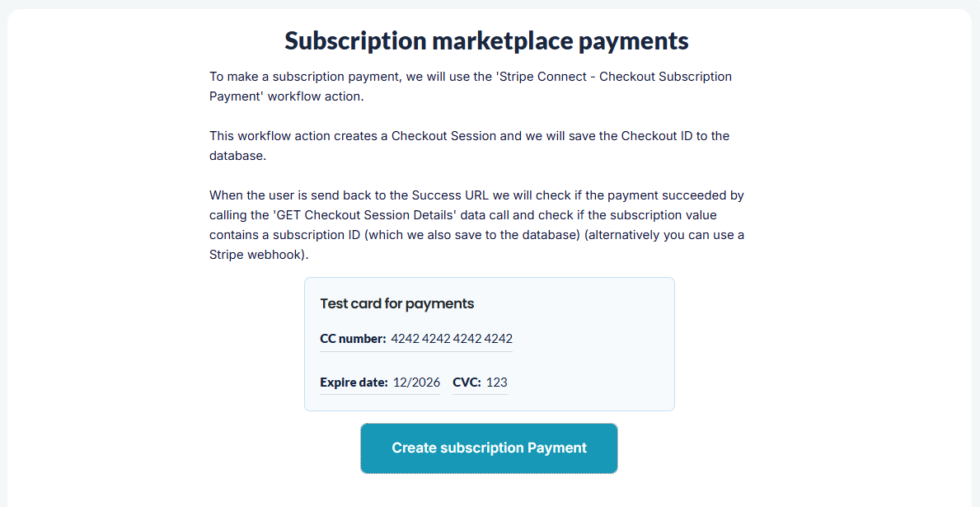Select the 12/2026 expiry value

[416, 383]
